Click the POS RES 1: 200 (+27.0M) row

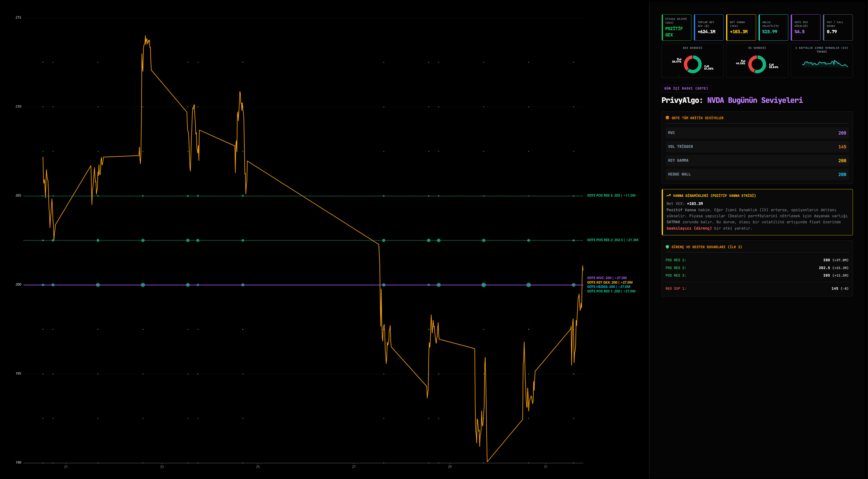click(x=757, y=260)
